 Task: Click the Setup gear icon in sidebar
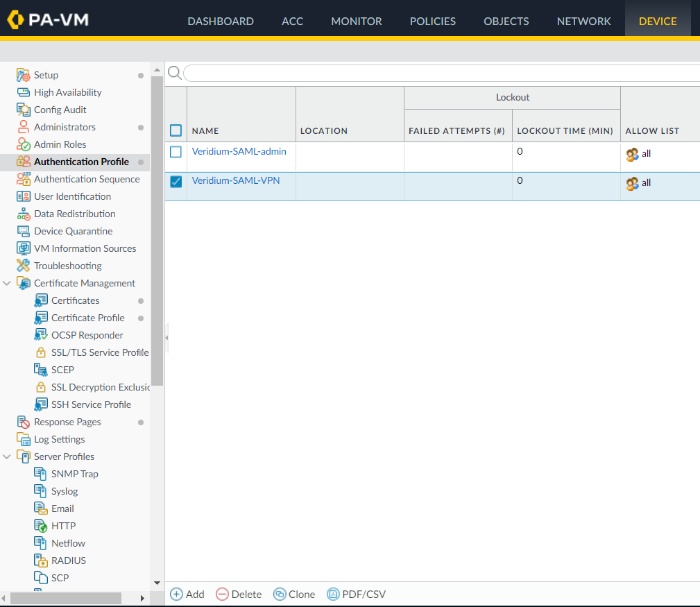coord(23,75)
